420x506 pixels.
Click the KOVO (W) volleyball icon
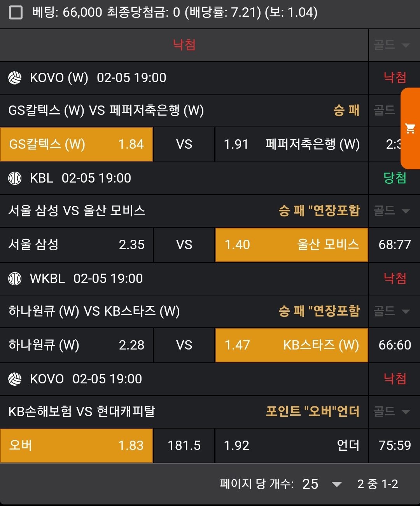pos(15,78)
